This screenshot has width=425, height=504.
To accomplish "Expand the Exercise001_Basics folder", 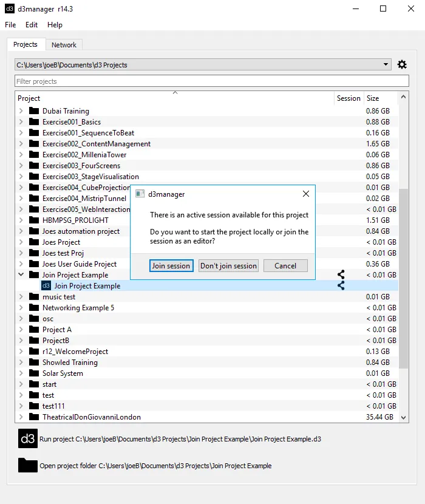I will coord(21,122).
